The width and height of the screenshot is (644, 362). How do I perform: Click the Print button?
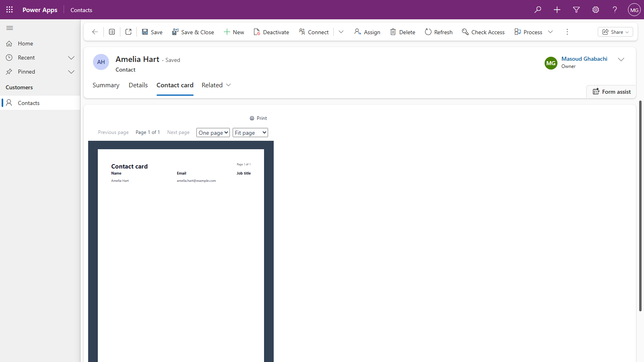(258, 118)
